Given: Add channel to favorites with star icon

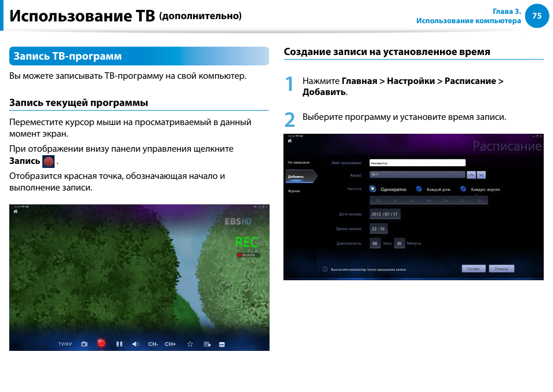Looking at the screenshot, I should click(190, 344).
